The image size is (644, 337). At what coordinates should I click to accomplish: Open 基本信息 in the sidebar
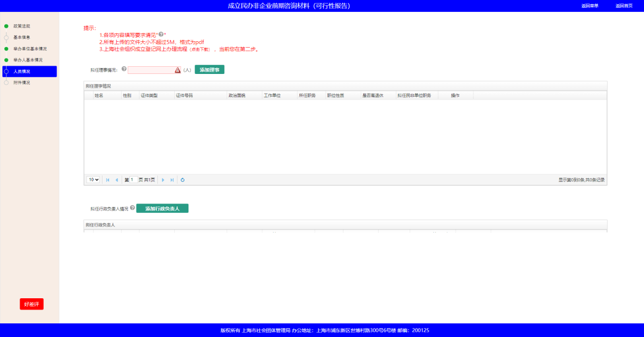[x=22, y=38]
